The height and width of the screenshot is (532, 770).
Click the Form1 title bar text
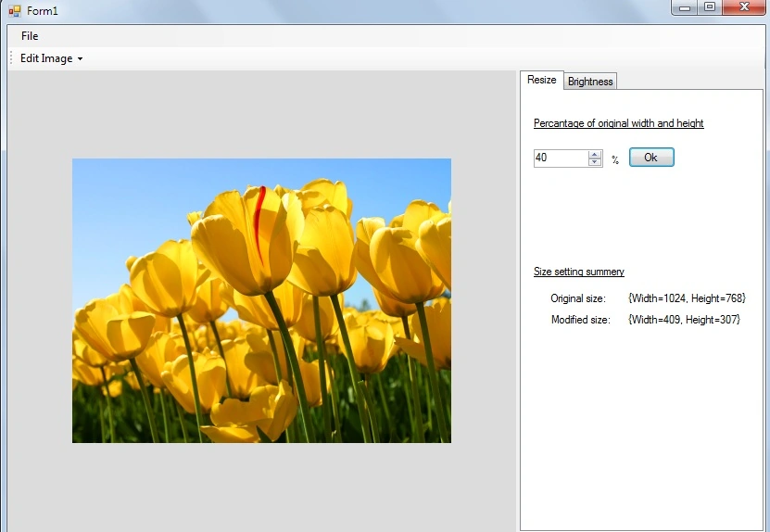[x=43, y=11]
